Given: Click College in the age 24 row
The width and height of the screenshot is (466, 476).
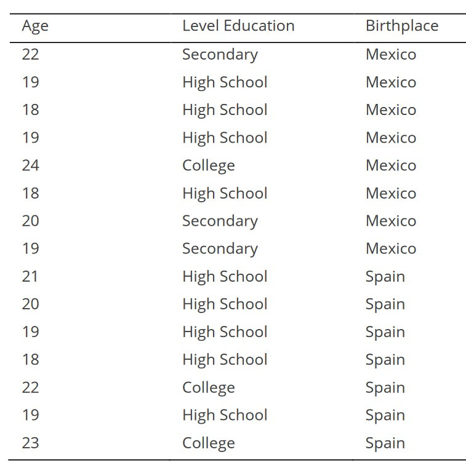Looking at the screenshot, I should point(208,165).
